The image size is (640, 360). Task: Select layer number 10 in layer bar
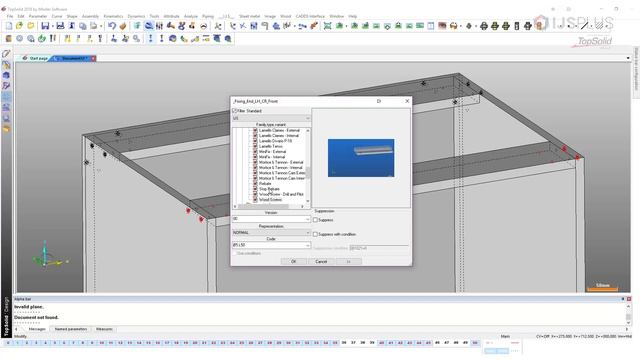coord(102,343)
